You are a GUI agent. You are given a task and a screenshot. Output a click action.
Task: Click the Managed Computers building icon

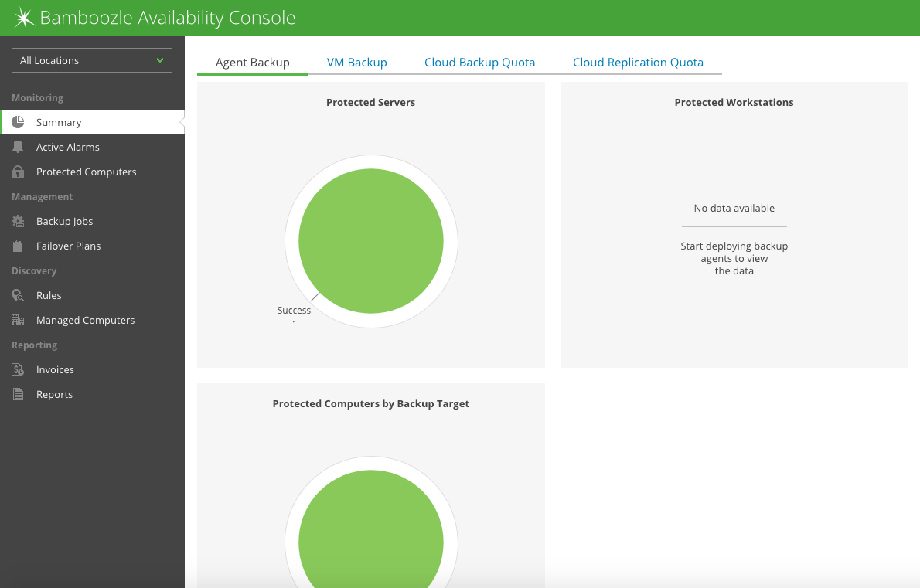click(19, 320)
